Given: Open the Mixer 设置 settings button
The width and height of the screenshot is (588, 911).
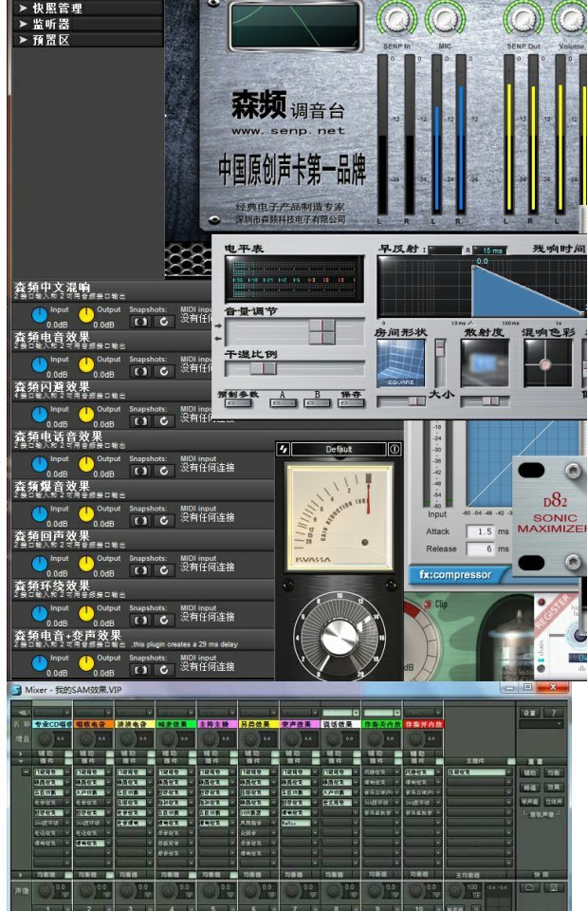Looking at the screenshot, I should [529, 713].
